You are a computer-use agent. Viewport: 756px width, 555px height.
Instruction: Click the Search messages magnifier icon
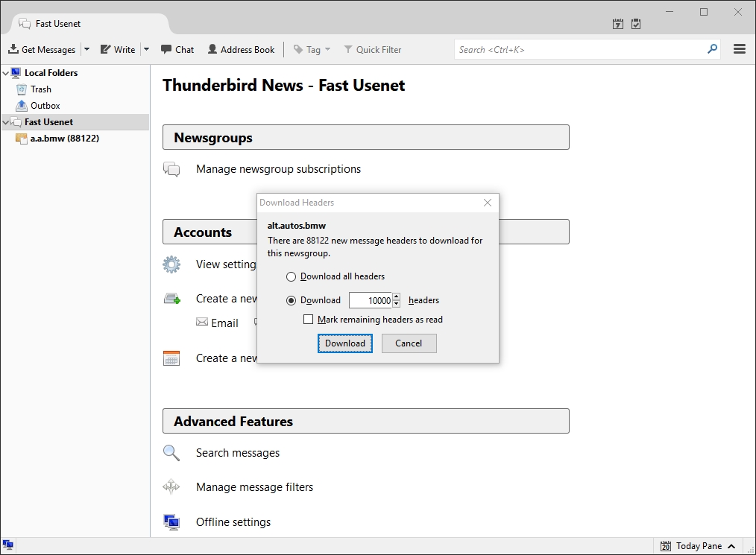(171, 453)
